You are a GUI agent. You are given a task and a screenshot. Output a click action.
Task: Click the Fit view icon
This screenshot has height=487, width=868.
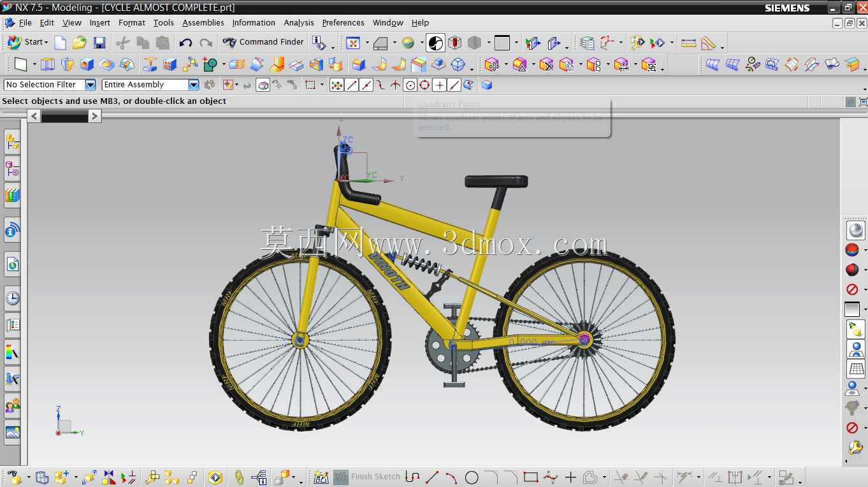[x=352, y=43]
